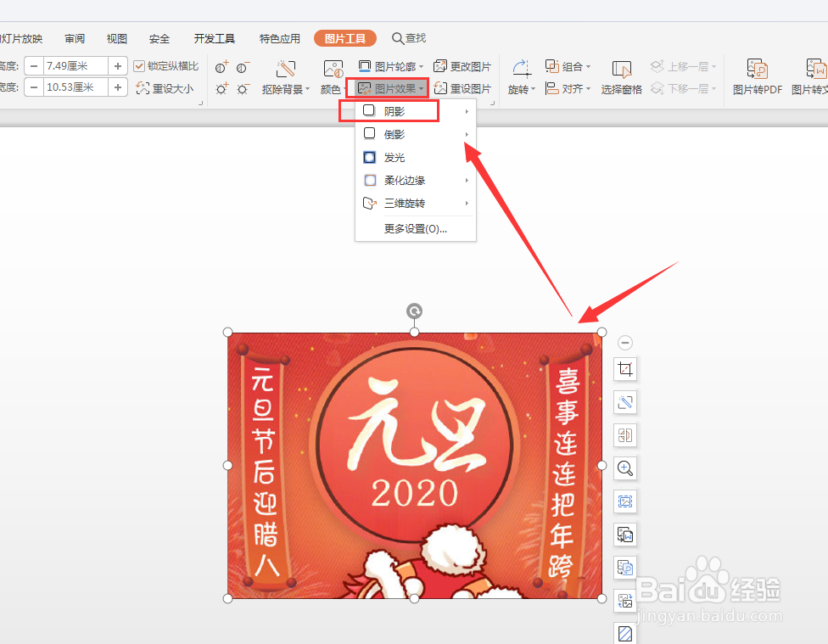This screenshot has width=828, height=644.
Task: Click the zoom magnifier icon in side toolbar
Action: pyautogui.click(x=625, y=468)
